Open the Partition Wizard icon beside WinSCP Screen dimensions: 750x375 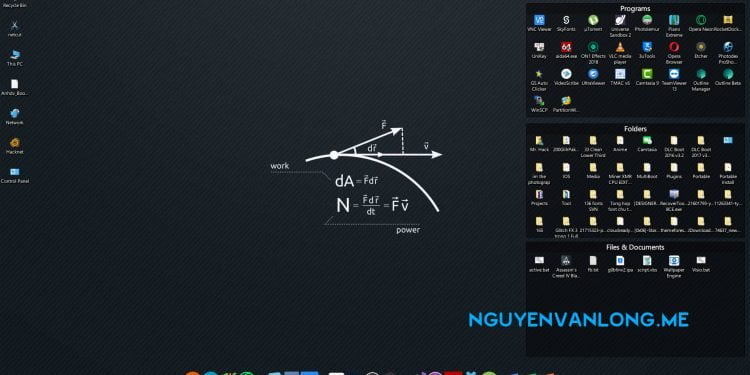point(566,104)
